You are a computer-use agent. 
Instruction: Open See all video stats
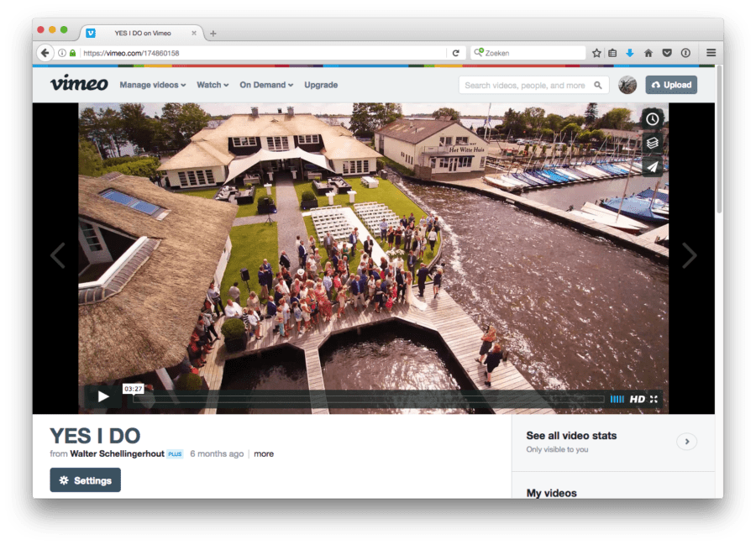coord(571,436)
